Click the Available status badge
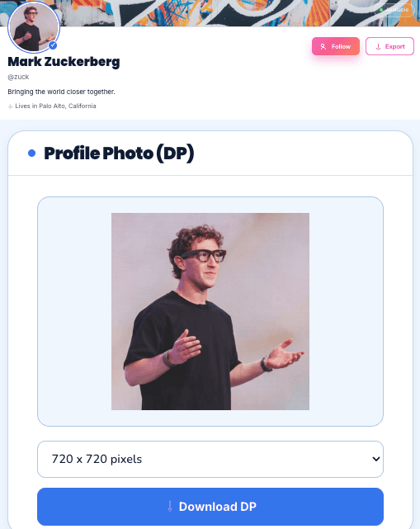Screen dimensions: 420x529 click(x=394, y=10)
